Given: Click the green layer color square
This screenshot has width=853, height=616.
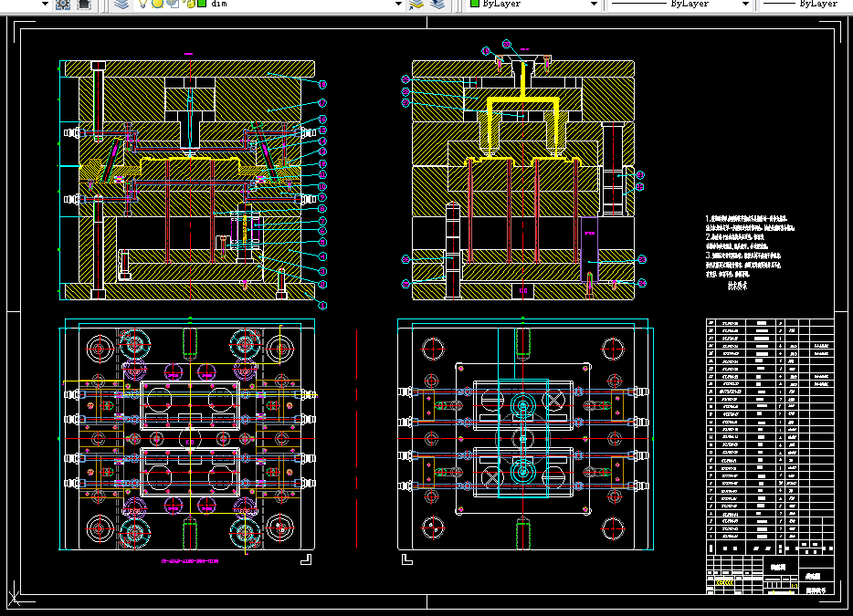Looking at the screenshot, I should coord(200,4).
